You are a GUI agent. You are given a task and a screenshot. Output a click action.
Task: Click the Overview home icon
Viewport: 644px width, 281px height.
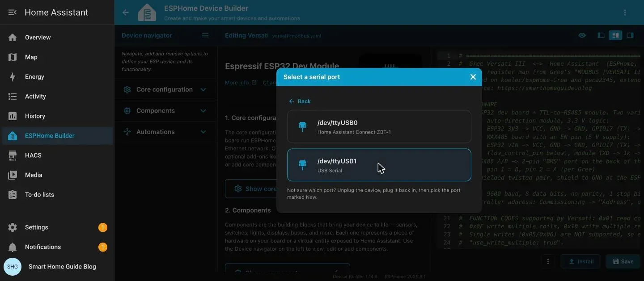(13, 38)
